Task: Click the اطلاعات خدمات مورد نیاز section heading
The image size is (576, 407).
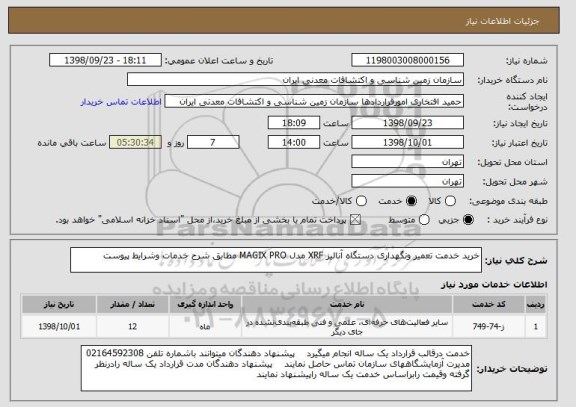Action: (494, 284)
